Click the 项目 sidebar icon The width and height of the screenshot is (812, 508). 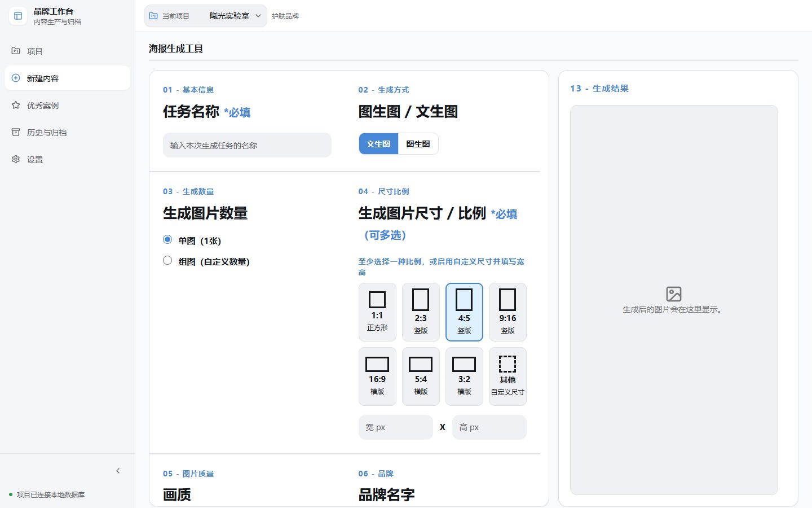pos(16,51)
